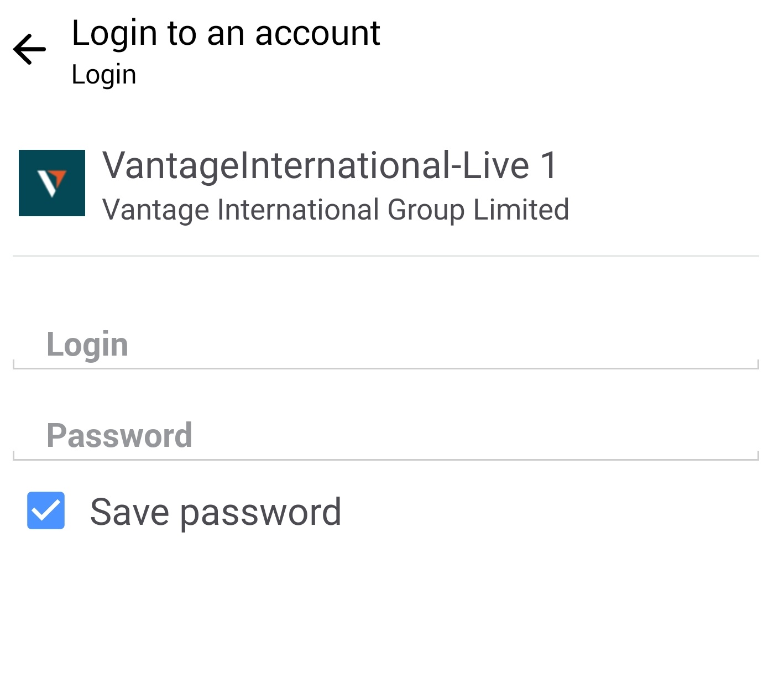The height and width of the screenshot is (683, 784).
Task: Select the VantageInternational-Live 1 server name
Action: (x=330, y=165)
